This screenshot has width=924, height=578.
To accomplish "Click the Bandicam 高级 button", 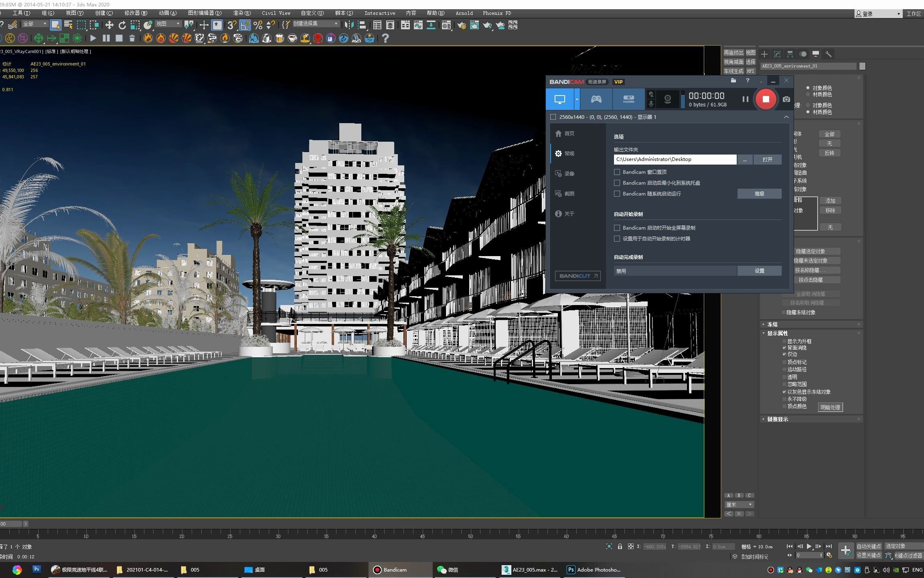I will tap(759, 193).
